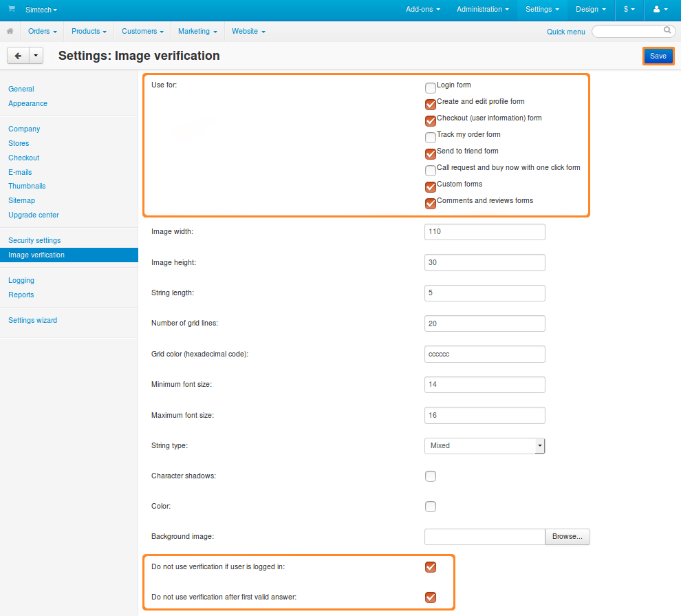Click the Image width field
Viewport: 681px width, 616px height.
485,232
